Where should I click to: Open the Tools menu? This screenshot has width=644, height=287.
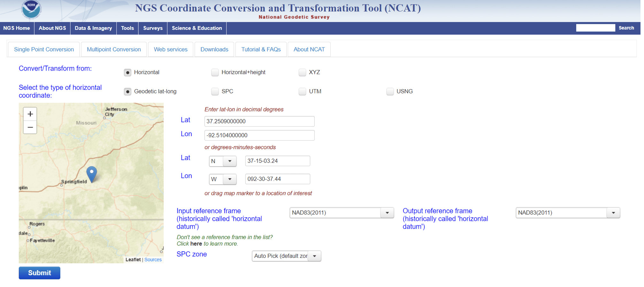pos(127,28)
